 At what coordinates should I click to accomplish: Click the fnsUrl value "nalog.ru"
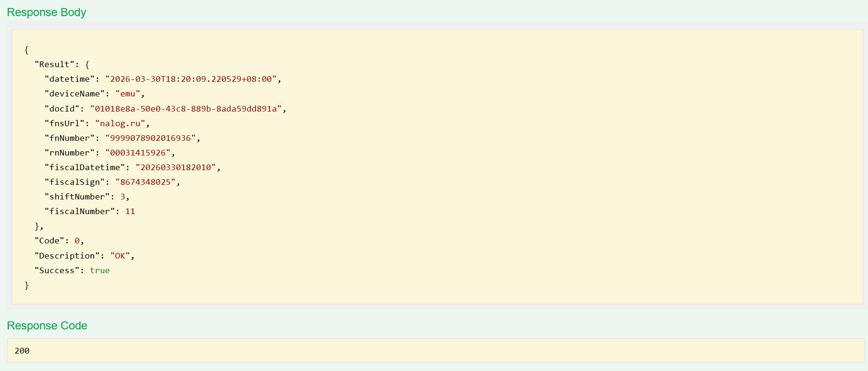(120, 123)
